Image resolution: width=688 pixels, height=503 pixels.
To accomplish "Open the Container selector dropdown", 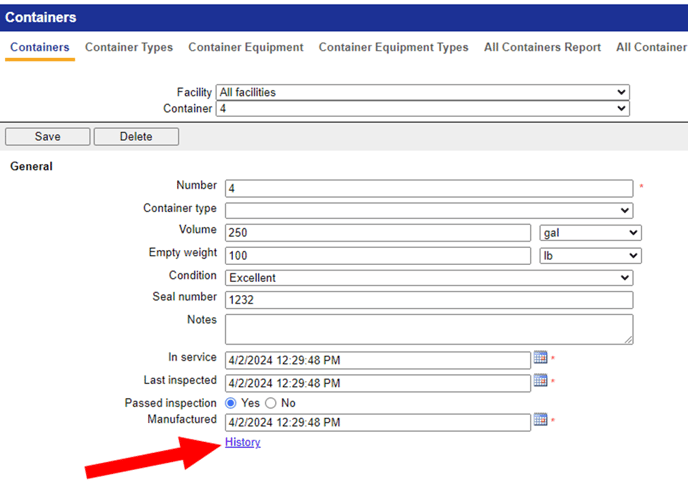I will [x=423, y=108].
